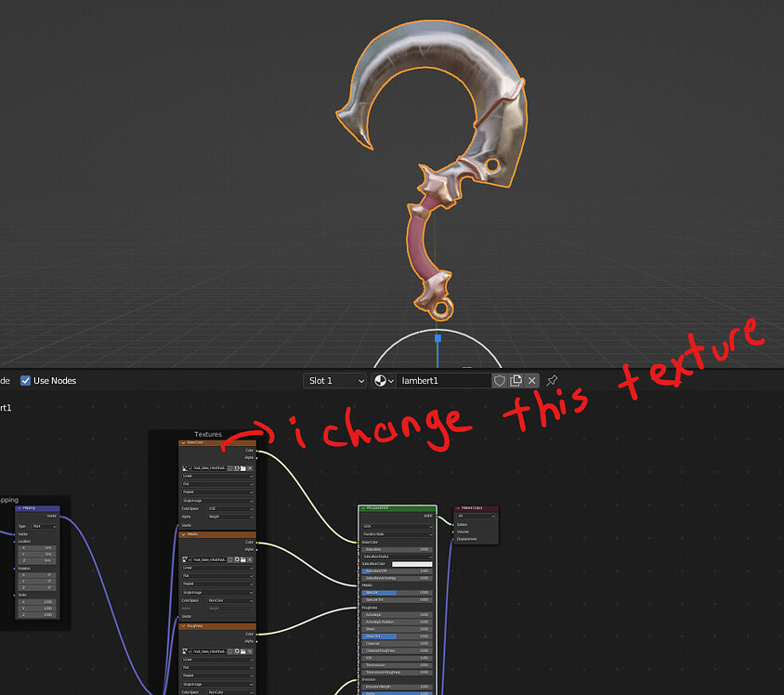
Task: Open the image browse icon in the Metallic node
Action: pyautogui.click(x=187, y=560)
